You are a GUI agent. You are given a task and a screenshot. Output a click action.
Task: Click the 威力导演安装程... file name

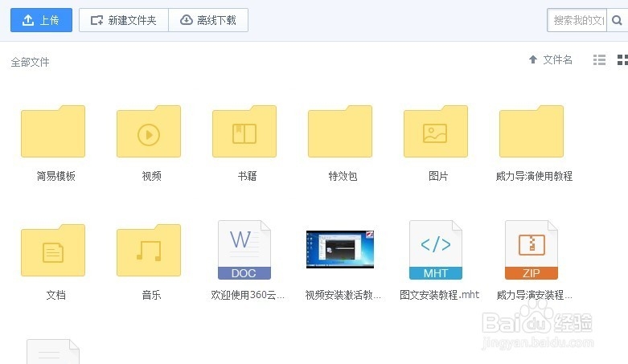[534, 295]
